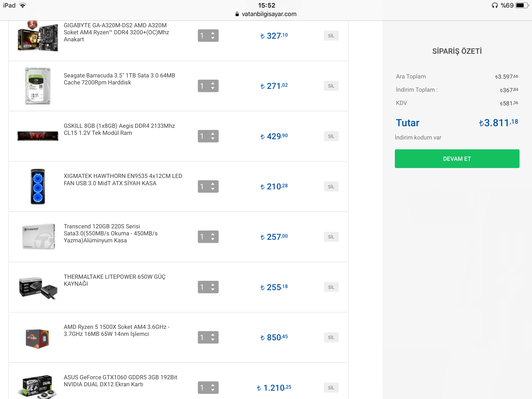Screen dimensions: 532x399
Task: Decrease the quantity of the Seagate harddisk
Action: [x=213, y=89]
